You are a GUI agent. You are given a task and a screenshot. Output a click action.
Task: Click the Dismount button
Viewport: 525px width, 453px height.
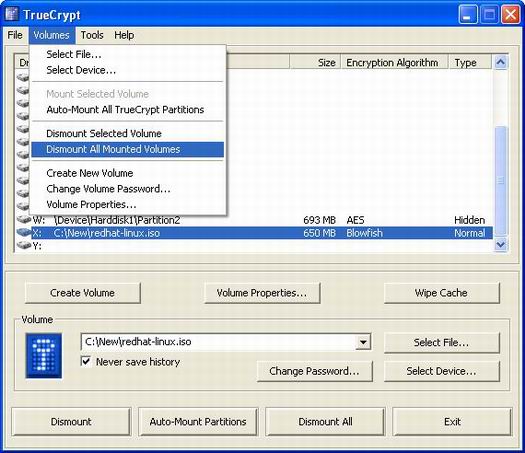(71, 422)
